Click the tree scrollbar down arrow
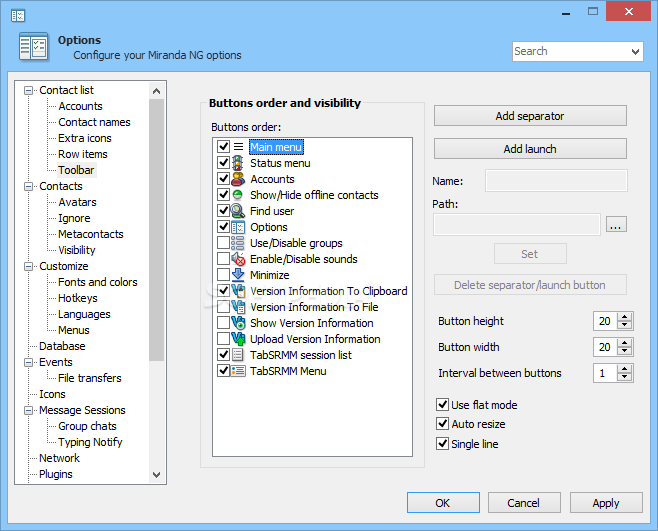Viewport: 658px width, 531px height. tap(157, 475)
